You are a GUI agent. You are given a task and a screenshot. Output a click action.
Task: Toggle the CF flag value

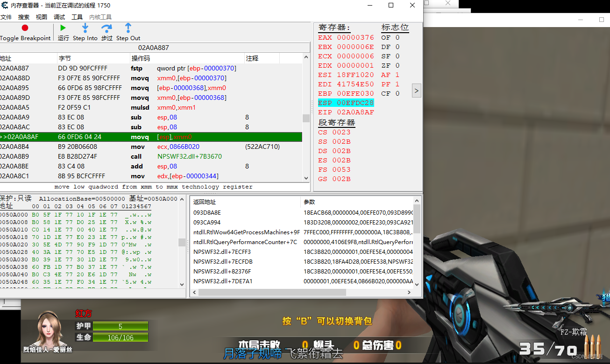(x=390, y=93)
